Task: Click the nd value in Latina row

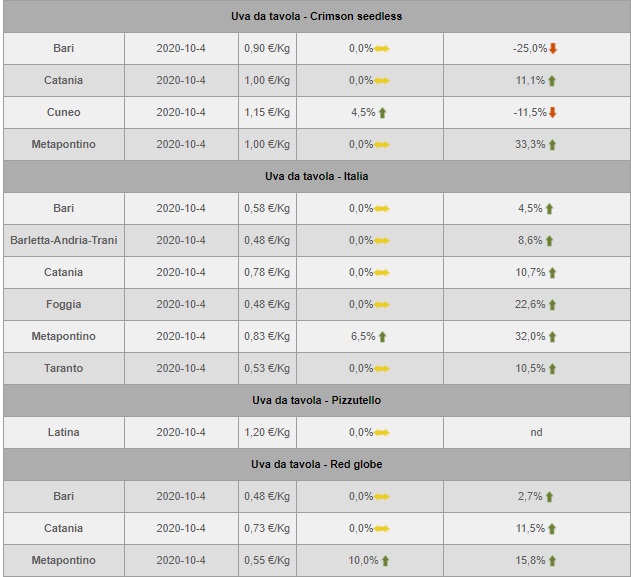Action: pyautogui.click(x=536, y=432)
